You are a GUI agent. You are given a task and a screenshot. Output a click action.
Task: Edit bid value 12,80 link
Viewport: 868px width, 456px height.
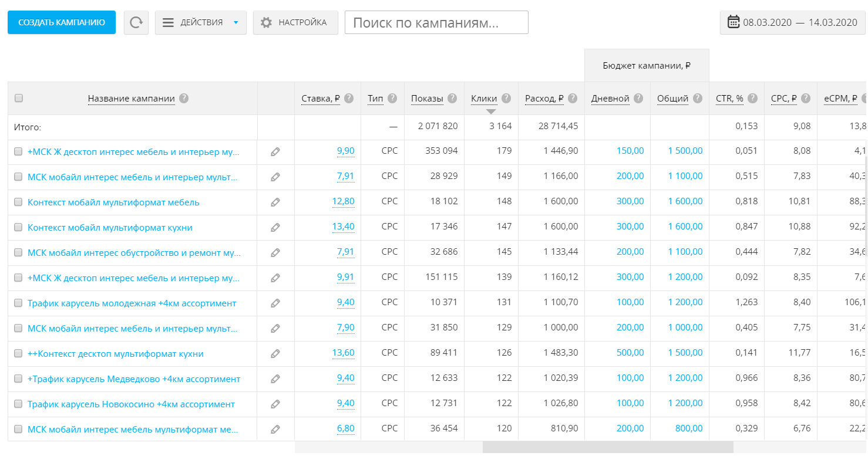[x=343, y=201]
